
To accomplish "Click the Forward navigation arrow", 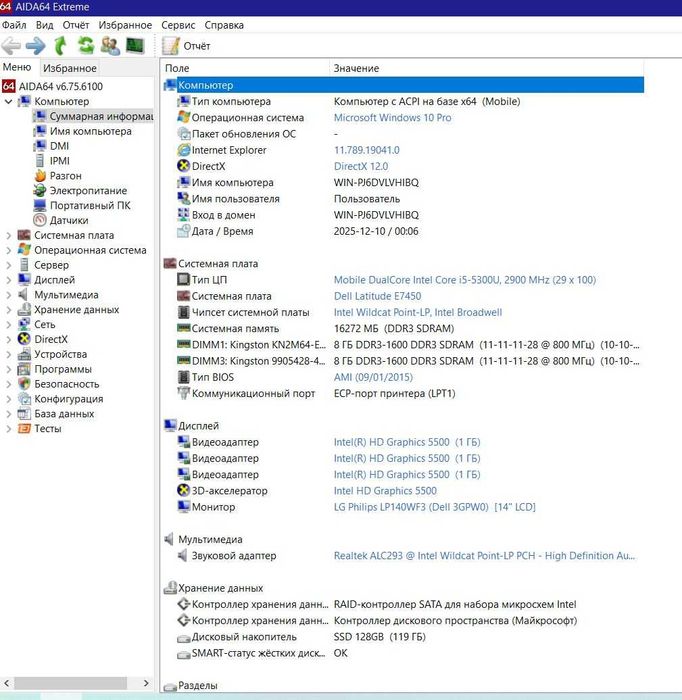I will tap(35, 46).
